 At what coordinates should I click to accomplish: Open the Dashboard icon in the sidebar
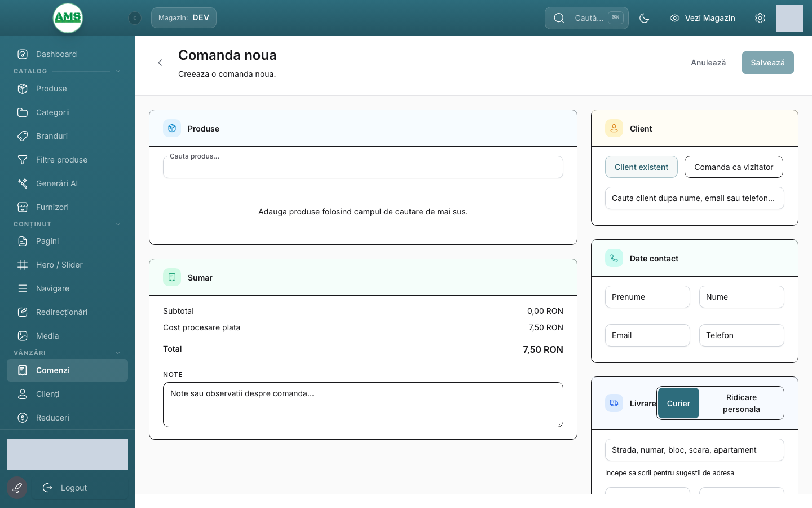(x=23, y=54)
